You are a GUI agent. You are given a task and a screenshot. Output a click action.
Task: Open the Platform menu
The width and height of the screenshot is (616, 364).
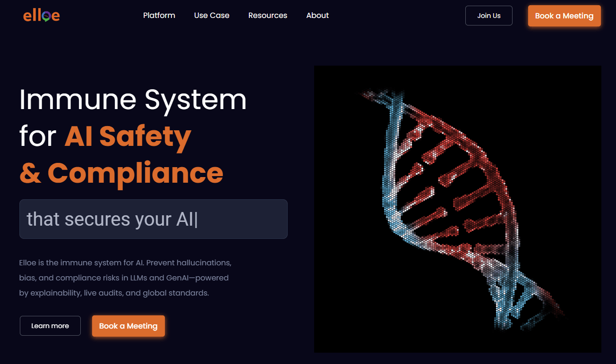[x=159, y=16]
